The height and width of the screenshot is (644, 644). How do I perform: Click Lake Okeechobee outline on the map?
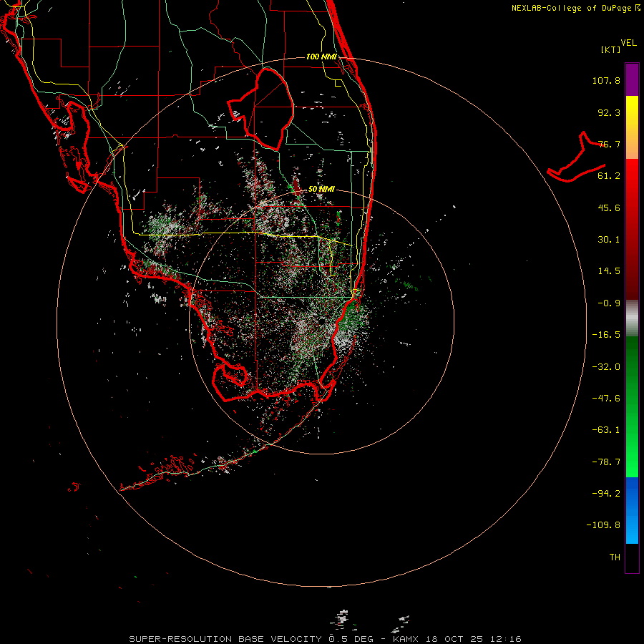tap(261, 108)
